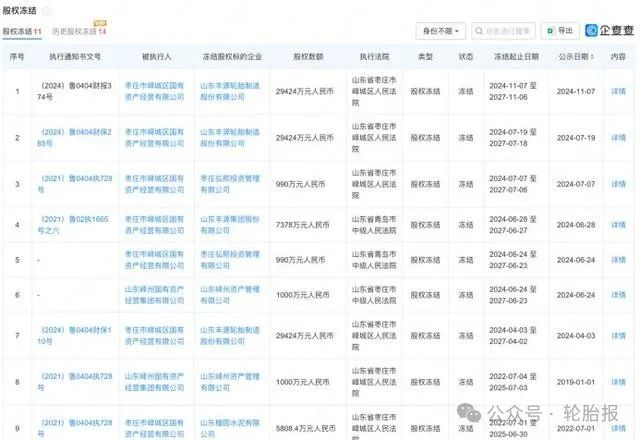Open 枣庄市峄城区国有资产经营有限公司 in row 1
The height and width of the screenshot is (440, 640).
coord(154,91)
